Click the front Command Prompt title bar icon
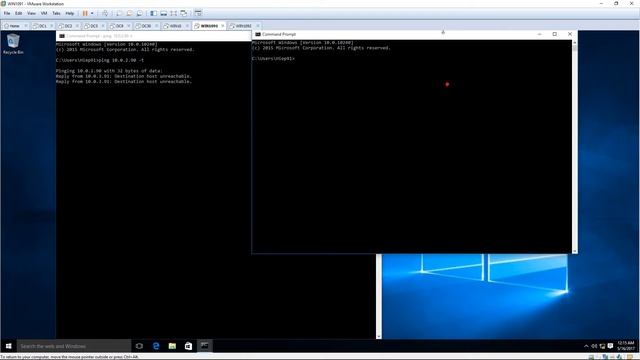This screenshot has height=360, width=640. pos(258,34)
